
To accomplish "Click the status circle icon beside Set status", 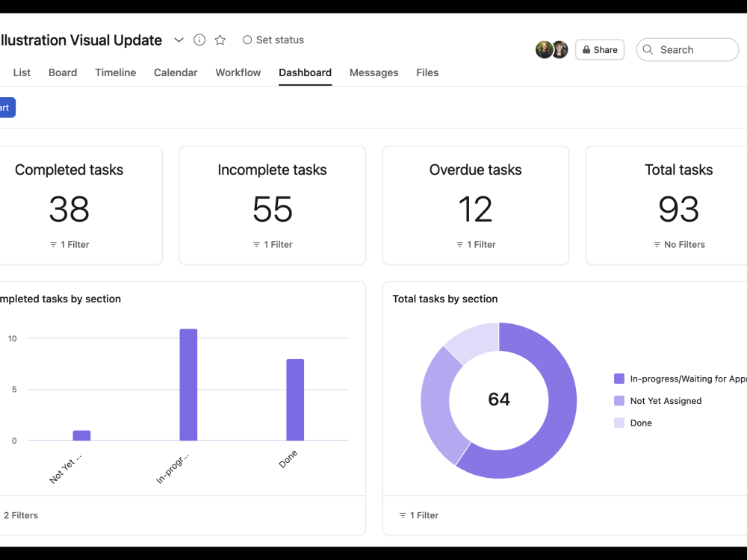I will coord(247,40).
